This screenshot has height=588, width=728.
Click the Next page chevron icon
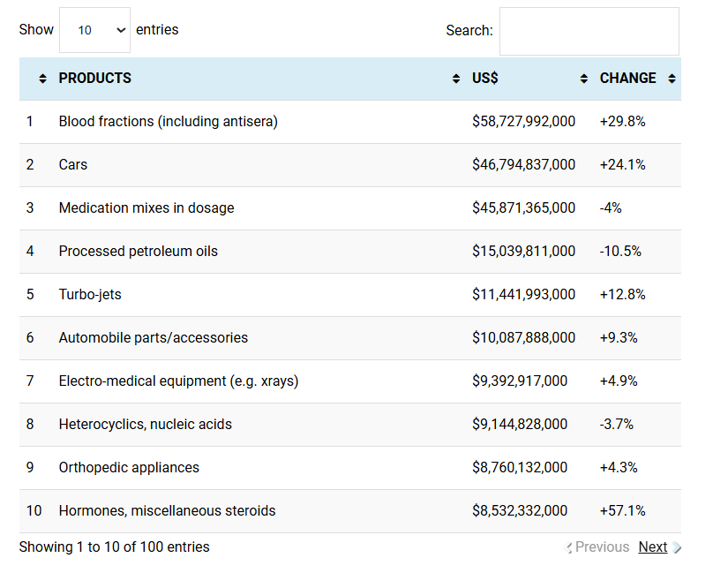(677, 547)
